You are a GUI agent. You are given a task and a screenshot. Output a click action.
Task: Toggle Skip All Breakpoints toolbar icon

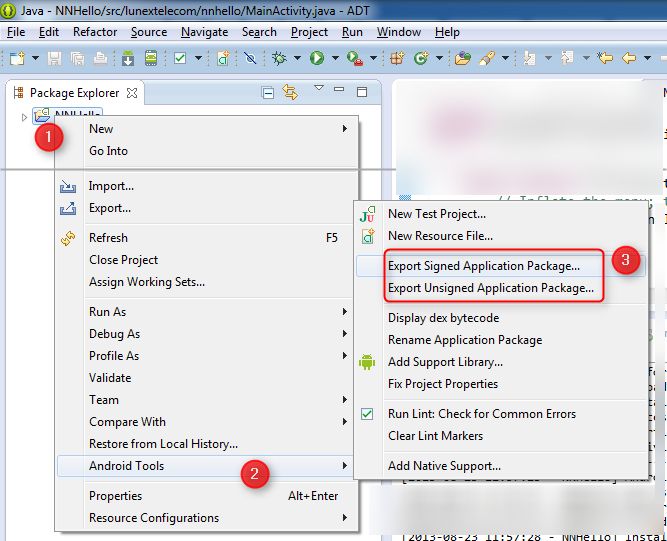click(250, 58)
